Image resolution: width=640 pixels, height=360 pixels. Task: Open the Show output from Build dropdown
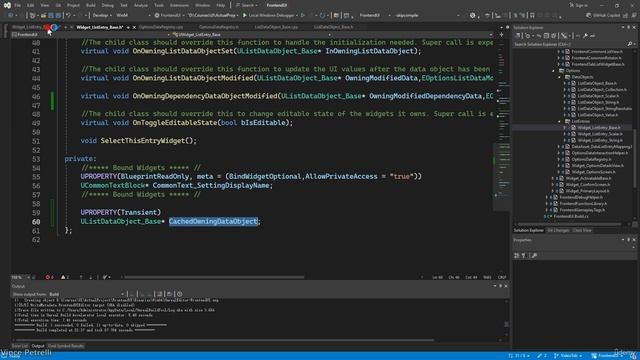[x=87, y=294]
